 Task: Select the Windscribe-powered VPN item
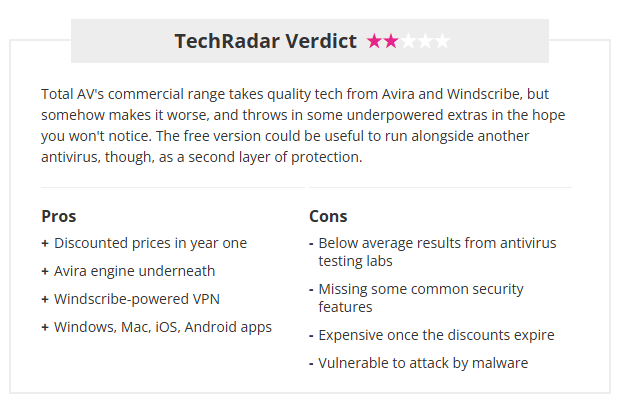click(138, 299)
